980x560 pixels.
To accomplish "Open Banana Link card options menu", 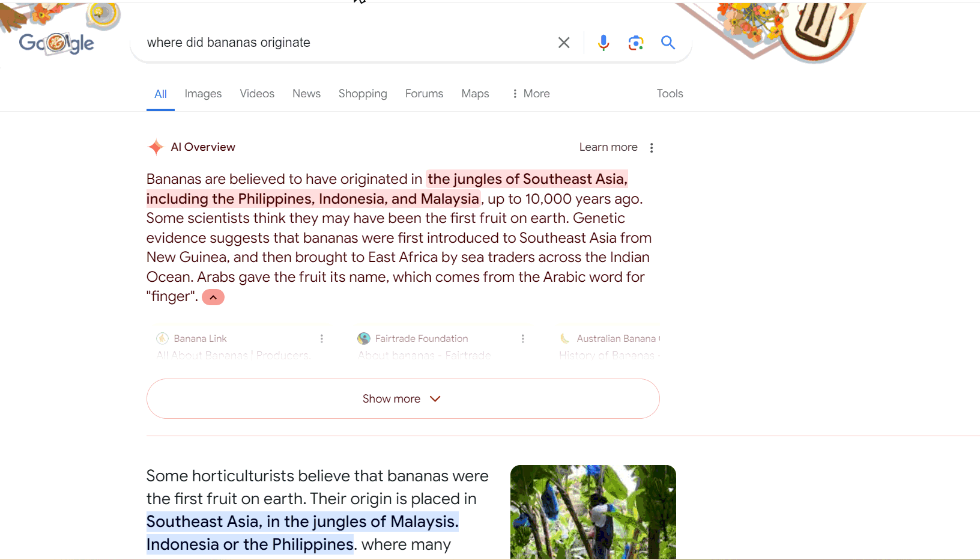I will coord(322,339).
